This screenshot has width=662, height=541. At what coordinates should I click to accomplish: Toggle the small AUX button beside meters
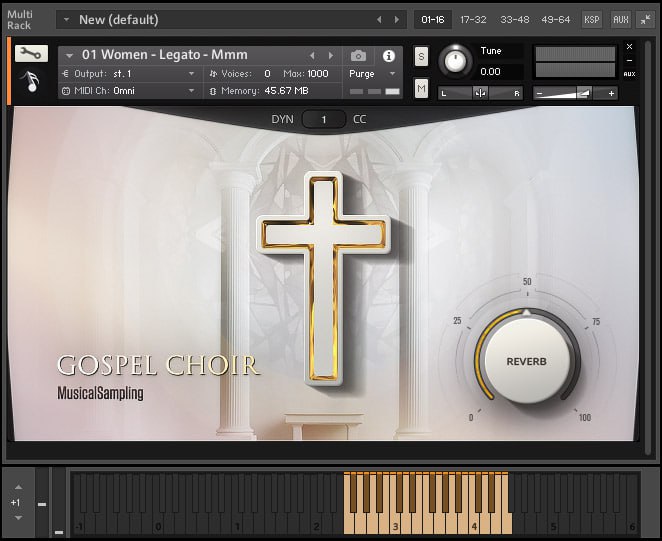(x=629, y=74)
